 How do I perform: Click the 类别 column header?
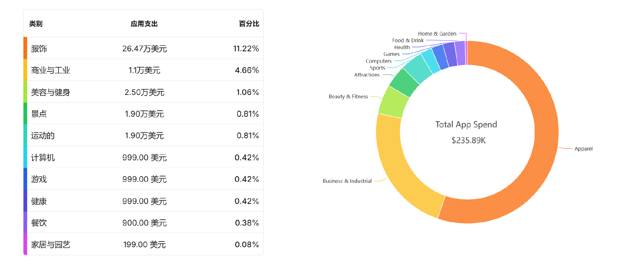(x=36, y=24)
